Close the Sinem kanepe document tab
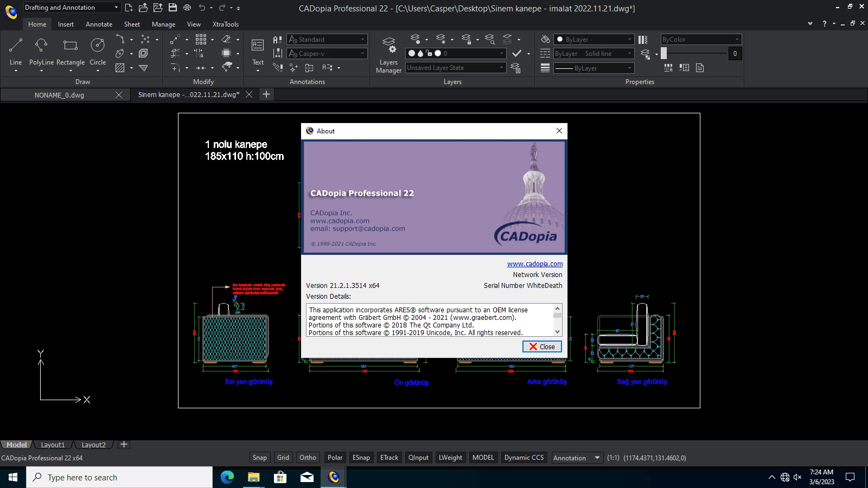The width and height of the screenshot is (868, 488). click(x=249, y=94)
